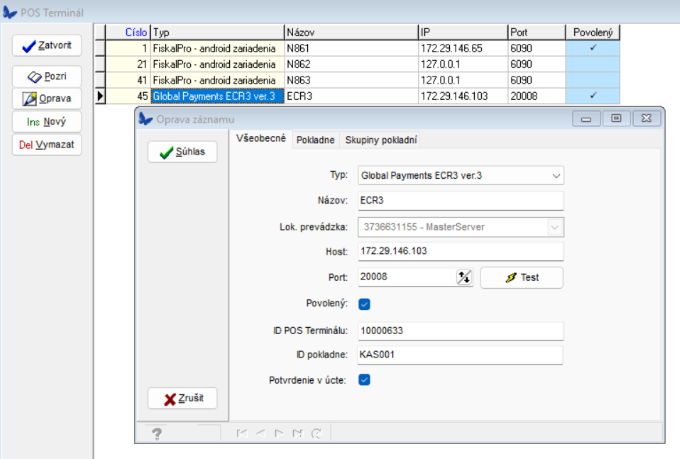Click the row selector for row 45
680x459 pixels.
point(100,96)
